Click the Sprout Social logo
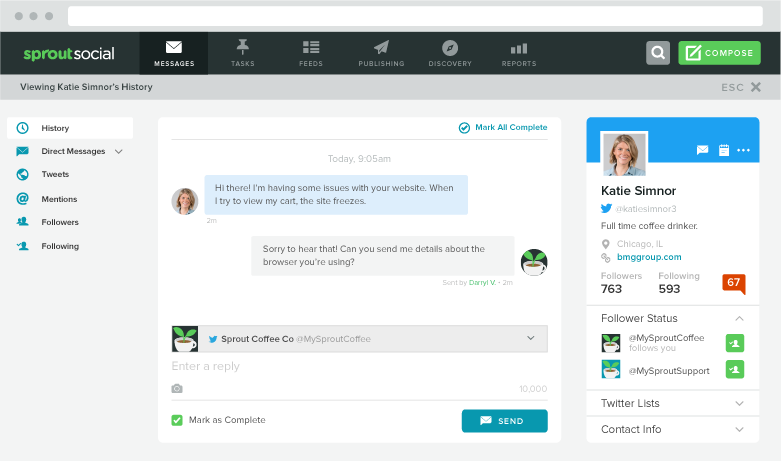The height and width of the screenshot is (461, 781). (69, 53)
